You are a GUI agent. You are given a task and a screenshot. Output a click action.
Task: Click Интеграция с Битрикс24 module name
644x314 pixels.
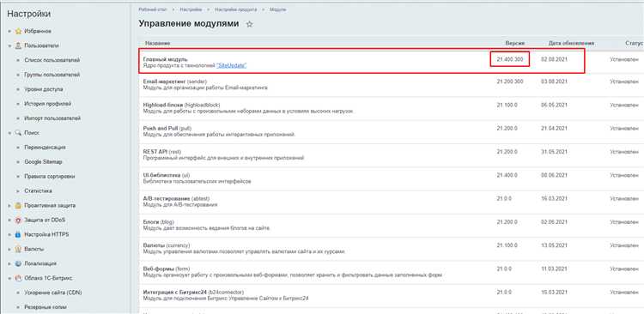click(x=193, y=293)
